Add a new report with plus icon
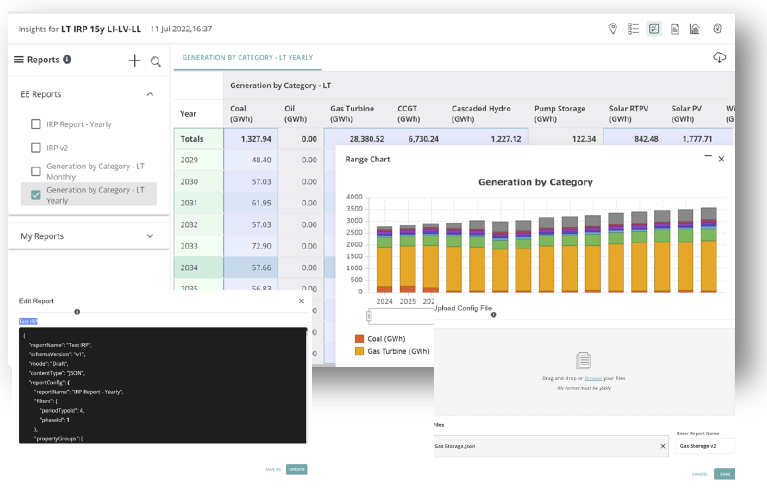 pyautogui.click(x=135, y=61)
